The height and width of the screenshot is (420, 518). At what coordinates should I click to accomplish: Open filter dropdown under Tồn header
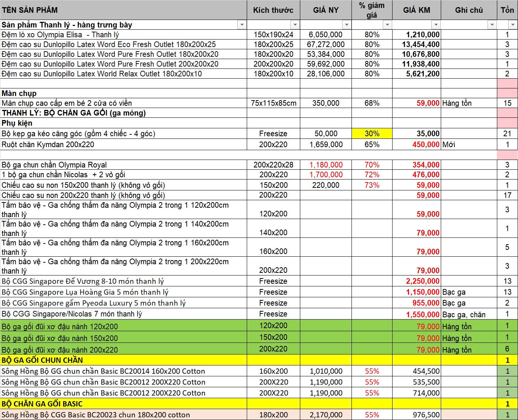(513, 25)
